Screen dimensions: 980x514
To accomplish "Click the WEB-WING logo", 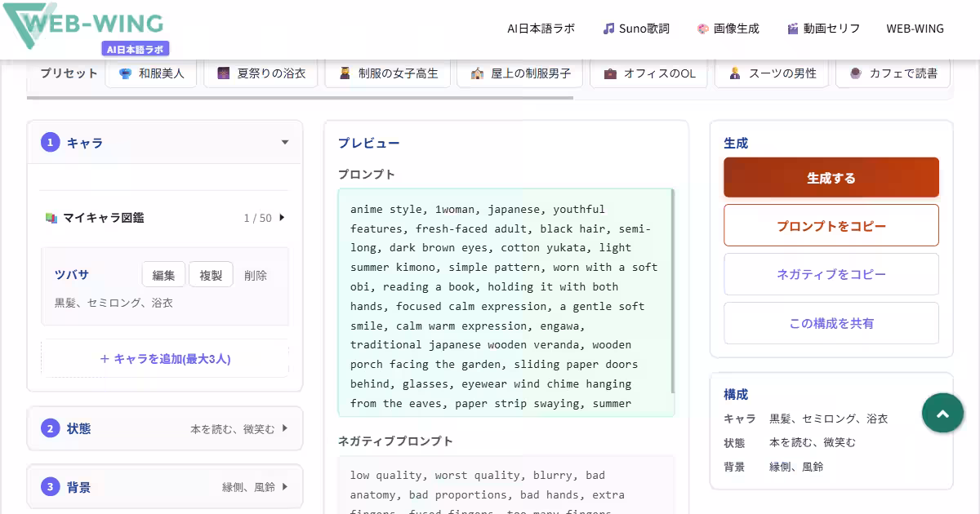I will 82,24.
